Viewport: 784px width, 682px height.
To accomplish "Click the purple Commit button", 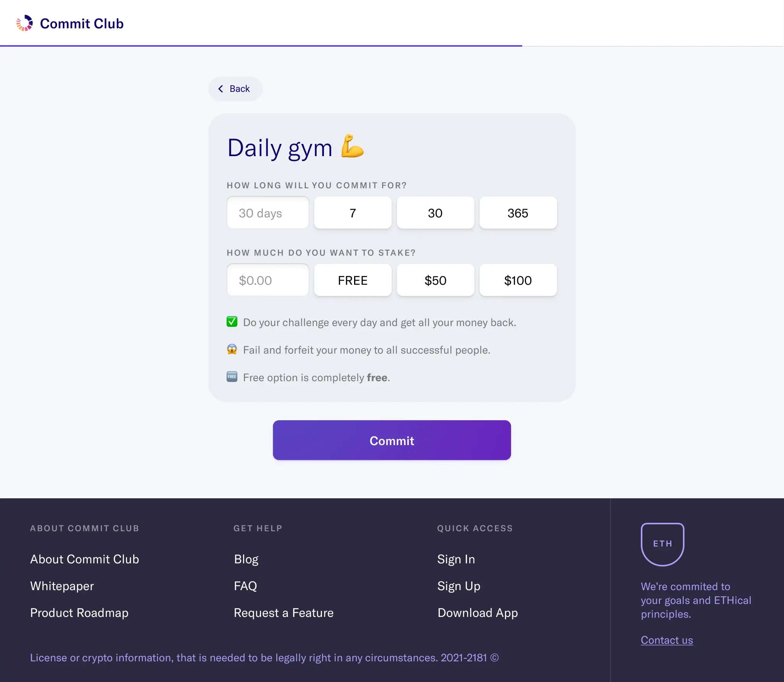I will (392, 440).
